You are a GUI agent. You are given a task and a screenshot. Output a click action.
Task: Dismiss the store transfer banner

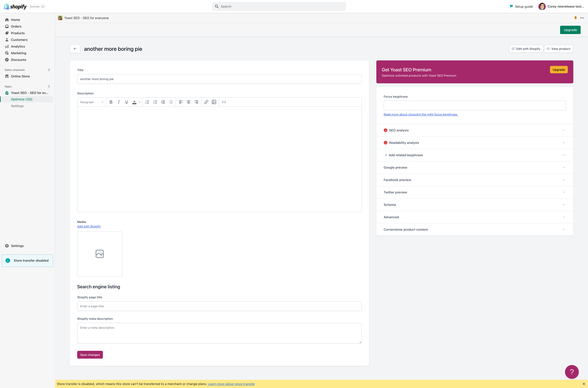pos(584,384)
